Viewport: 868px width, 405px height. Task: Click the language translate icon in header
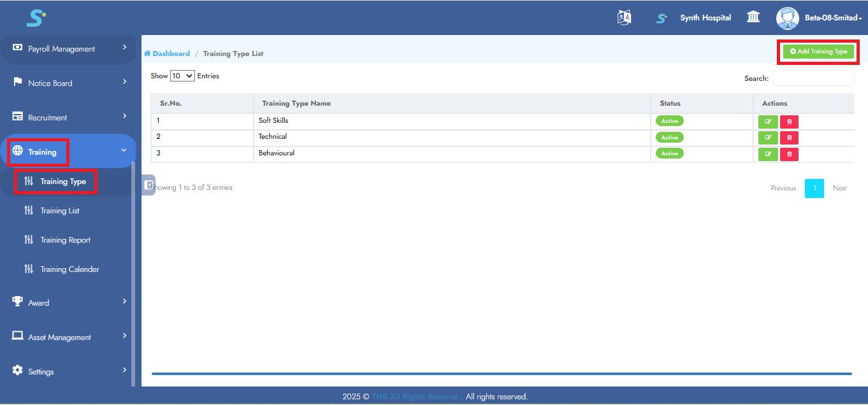tap(624, 18)
